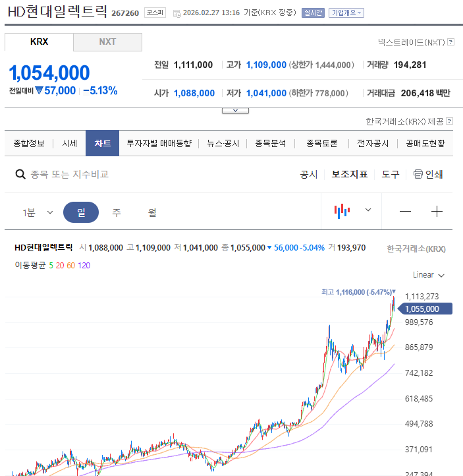This screenshot has width=463, height=476.
Task: Click the green 5-day moving average label
Action: 51,266
